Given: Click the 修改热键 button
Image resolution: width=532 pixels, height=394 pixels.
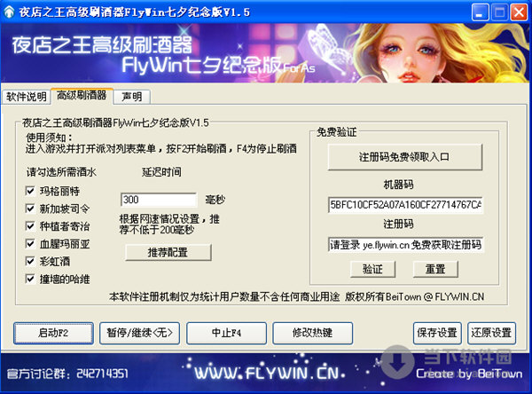Looking at the screenshot, I should pos(312,333).
